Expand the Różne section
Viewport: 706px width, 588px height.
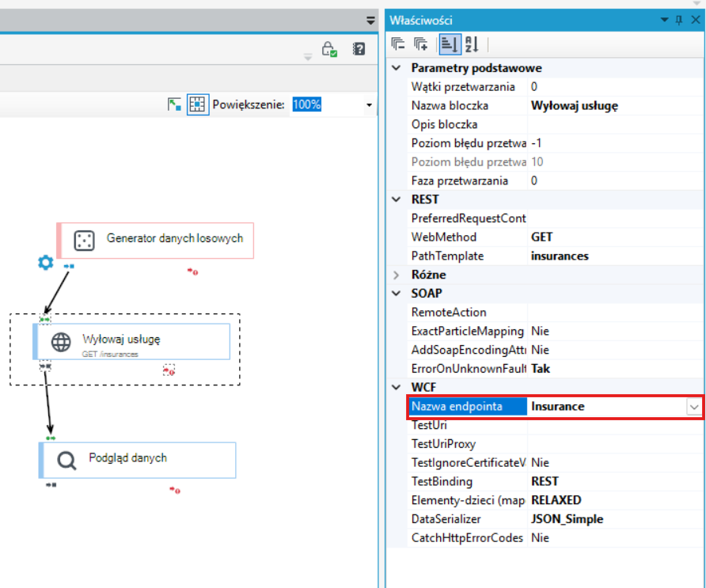click(397, 275)
